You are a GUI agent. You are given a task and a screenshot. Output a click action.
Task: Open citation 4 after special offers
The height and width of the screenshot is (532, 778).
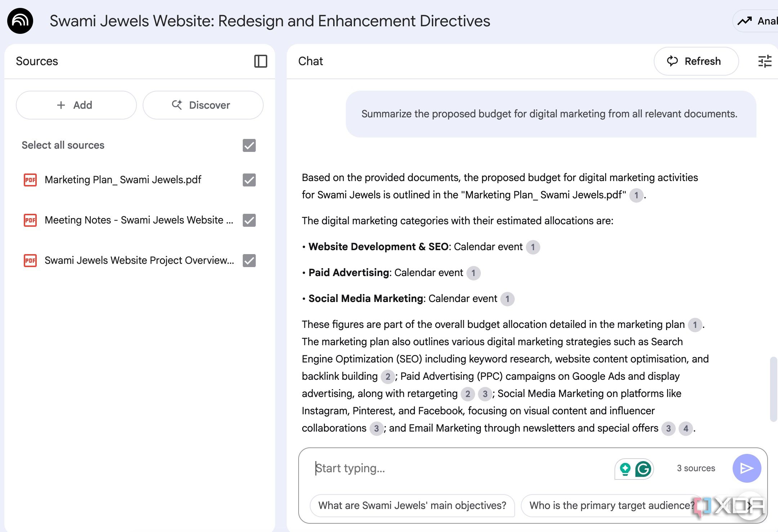(685, 428)
